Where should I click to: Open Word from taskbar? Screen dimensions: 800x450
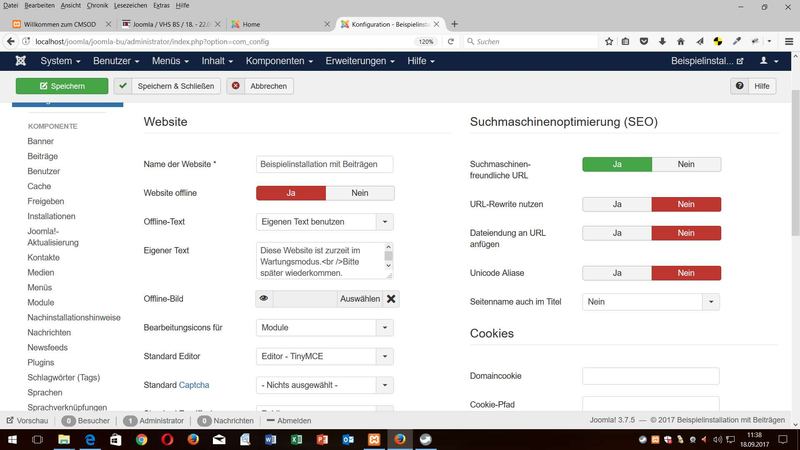click(270, 439)
